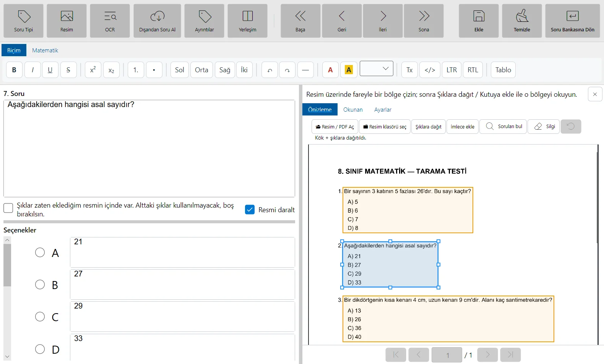Uncheck the Resmi daralt checkbox
This screenshot has width=604, height=364.
tap(250, 210)
